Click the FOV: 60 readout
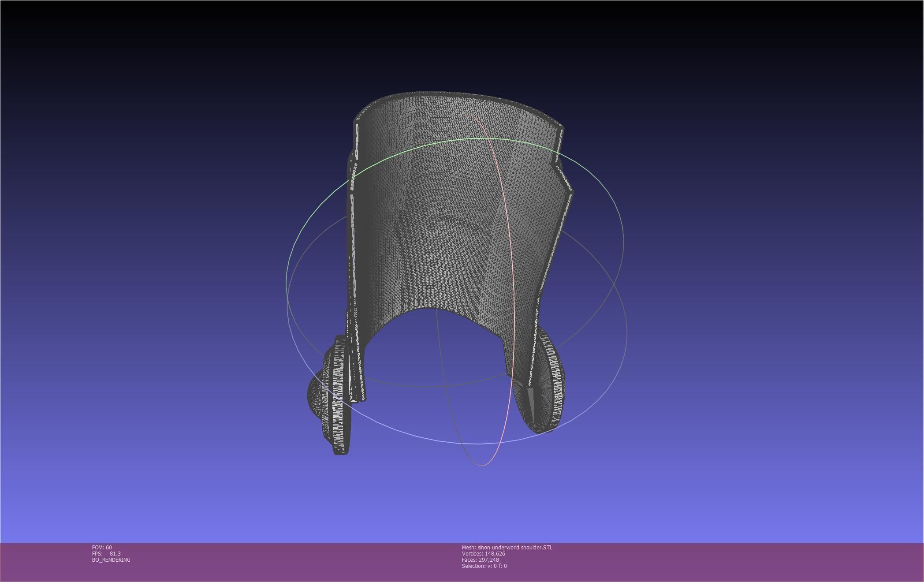The image size is (924, 582). pos(102,548)
